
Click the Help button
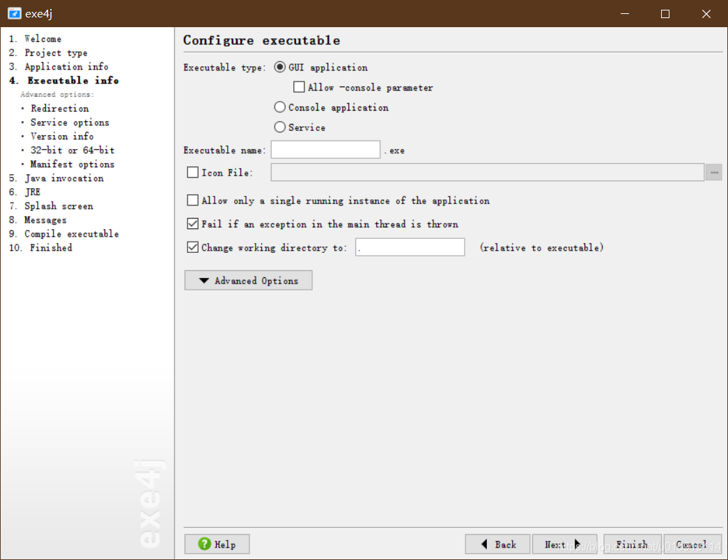[x=217, y=544]
